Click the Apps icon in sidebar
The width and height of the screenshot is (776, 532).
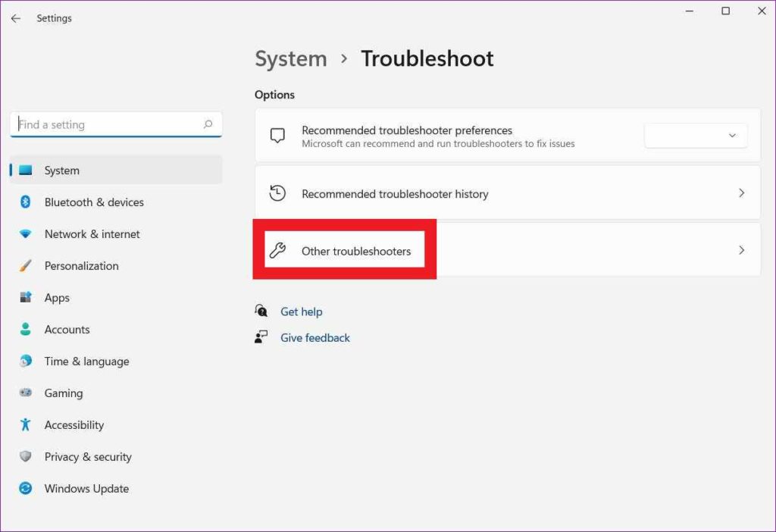coord(25,297)
